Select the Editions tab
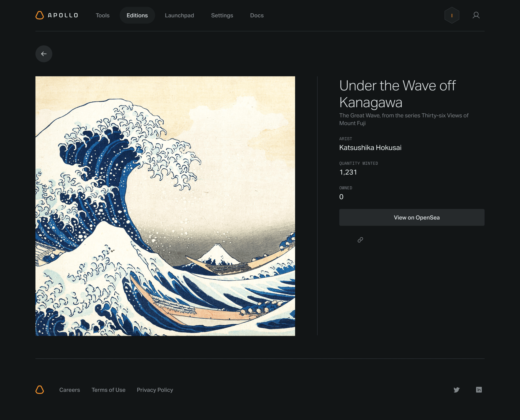Image resolution: width=520 pixels, height=420 pixels. 137,15
